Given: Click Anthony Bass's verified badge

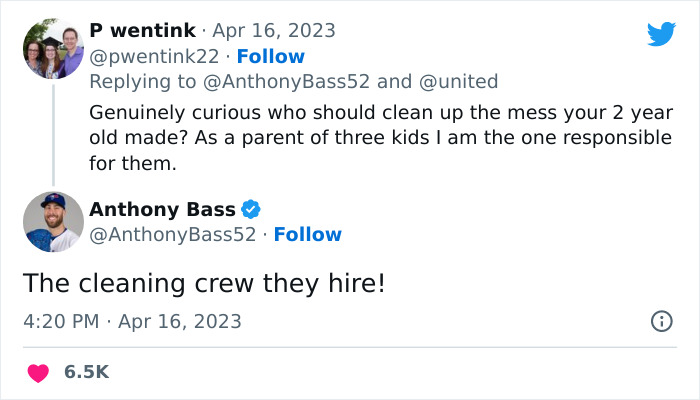Looking at the screenshot, I should click(x=251, y=209).
